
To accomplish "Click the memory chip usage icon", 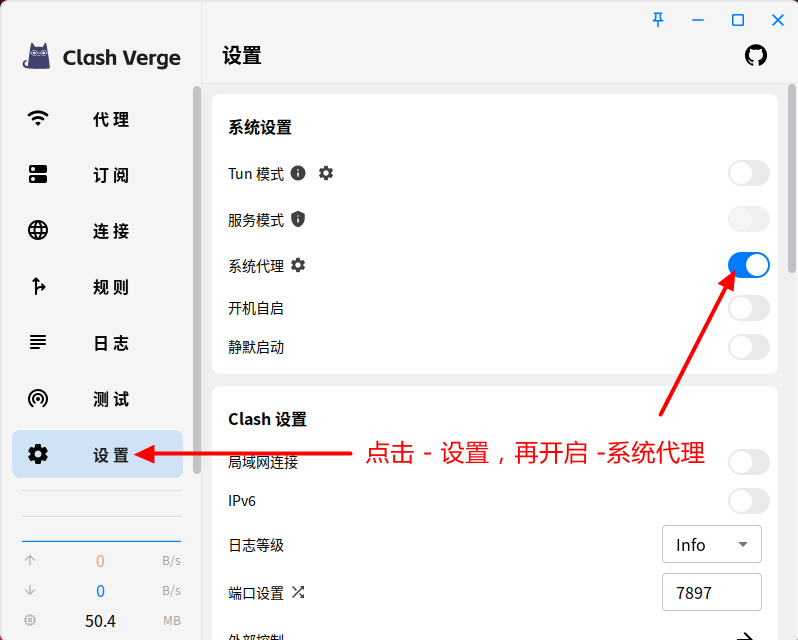I will coord(30,620).
